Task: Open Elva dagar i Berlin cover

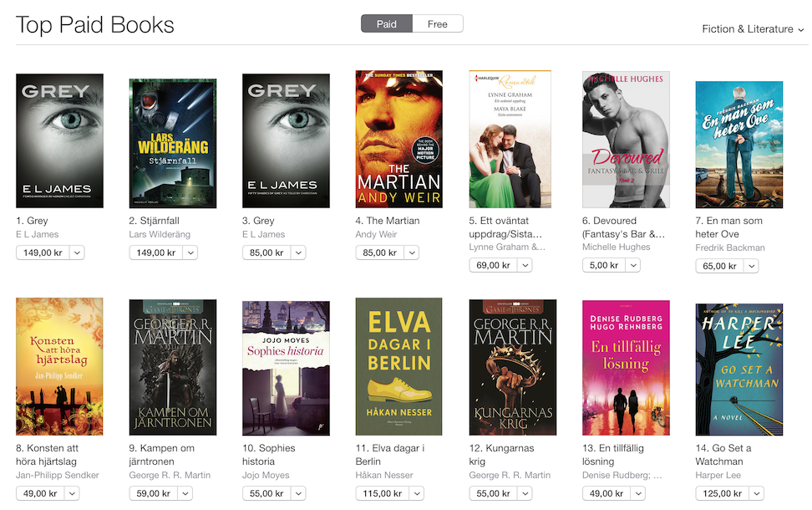Action: point(398,366)
